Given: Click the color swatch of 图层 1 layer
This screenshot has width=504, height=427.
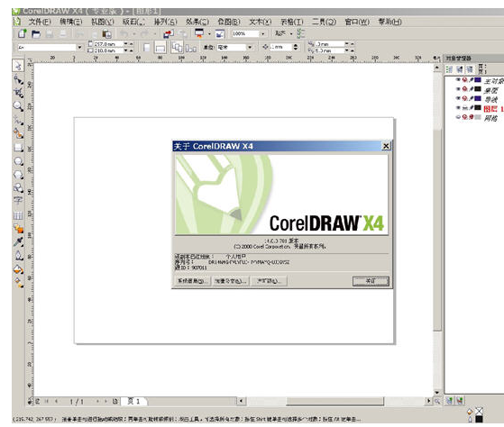Looking at the screenshot, I should [478, 108].
